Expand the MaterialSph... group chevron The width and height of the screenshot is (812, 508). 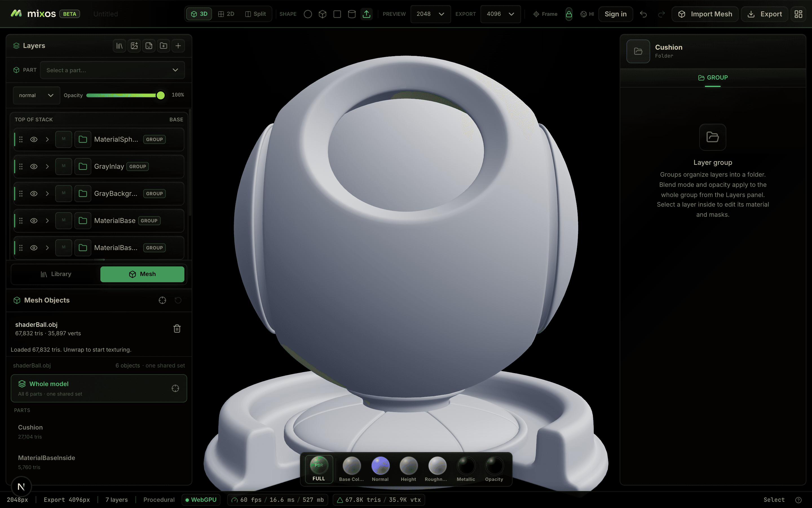coord(47,139)
